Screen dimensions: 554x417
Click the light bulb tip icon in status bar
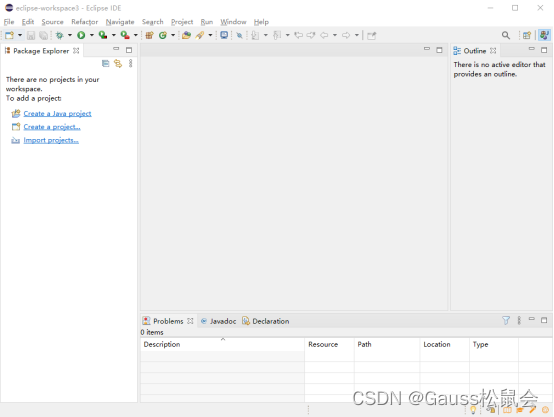(473, 410)
